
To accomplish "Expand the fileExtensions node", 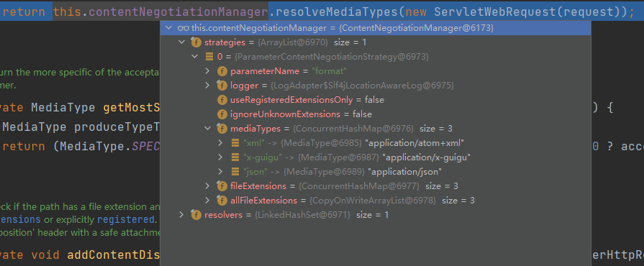I will coord(208,186).
